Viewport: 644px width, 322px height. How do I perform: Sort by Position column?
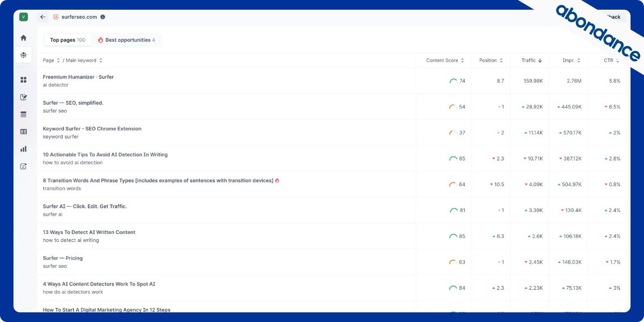click(x=491, y=61)
